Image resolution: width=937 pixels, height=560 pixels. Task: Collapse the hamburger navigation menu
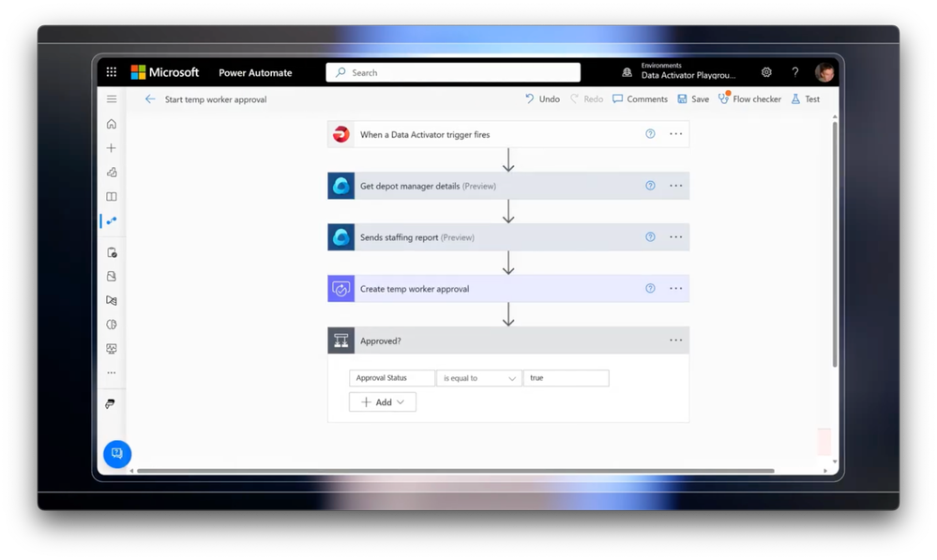pyautogui.click(x=112, y=99)
